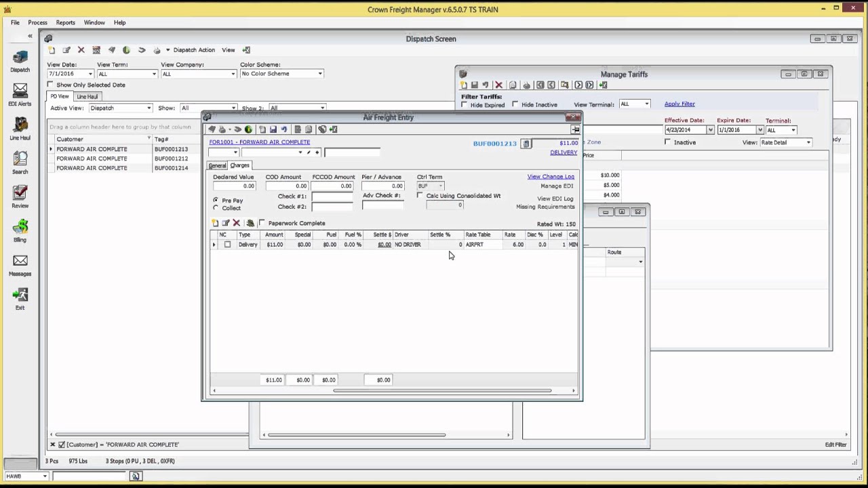Screen dimensions: 868x488
Task: Click green refresh circle in Dispatch Screen toolbar
Action: tap(126, 50)
